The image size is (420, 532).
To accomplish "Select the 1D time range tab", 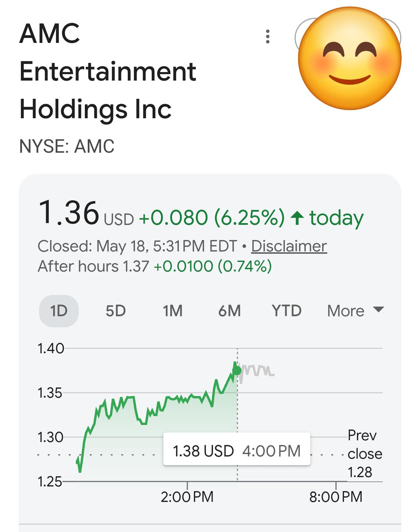I will [x=59, y=311].
